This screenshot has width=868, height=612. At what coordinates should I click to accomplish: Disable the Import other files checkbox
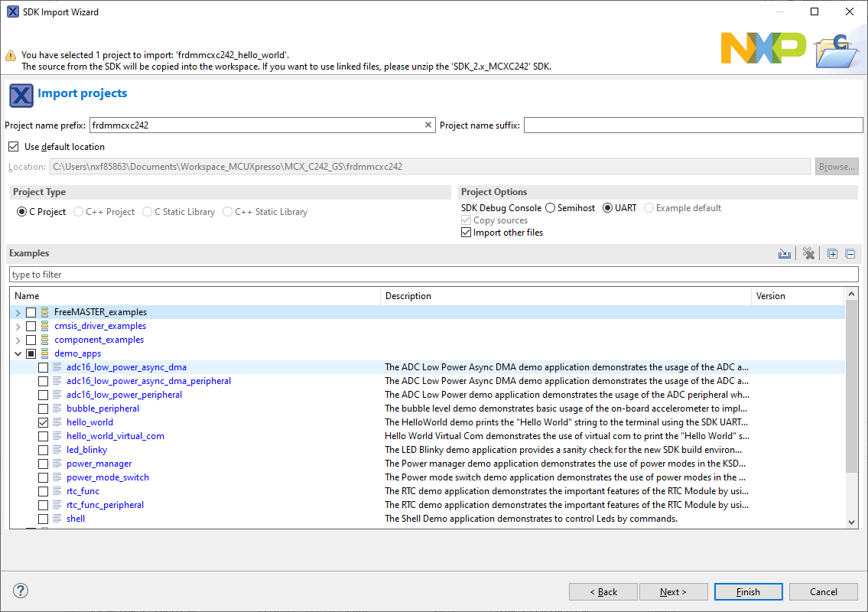click(467, 233)
